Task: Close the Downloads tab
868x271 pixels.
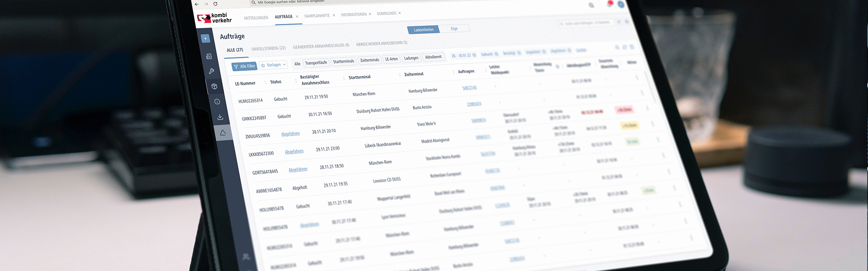Action: [x=400, y=13]
